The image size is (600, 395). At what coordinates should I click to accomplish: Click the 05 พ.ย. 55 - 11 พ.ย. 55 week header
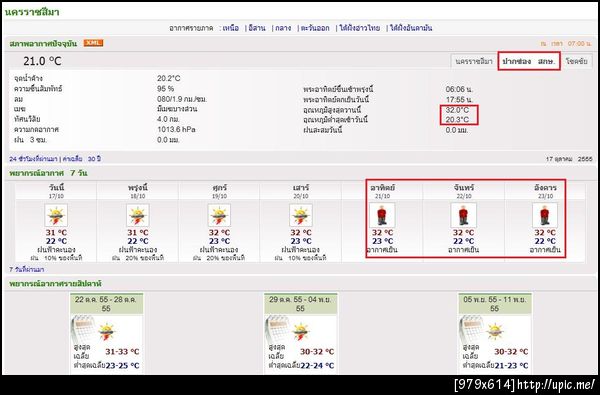click(494, 304)
